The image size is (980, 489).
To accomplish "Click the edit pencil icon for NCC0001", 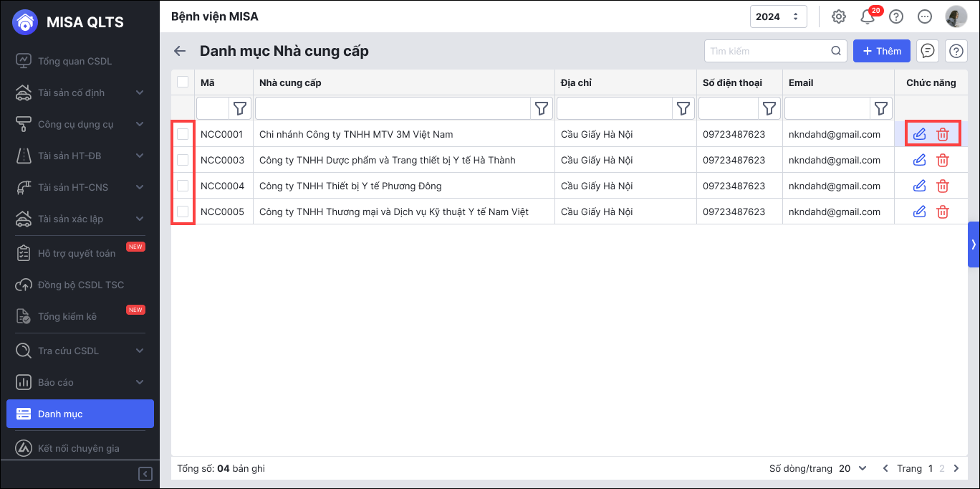I will point(920,134).
